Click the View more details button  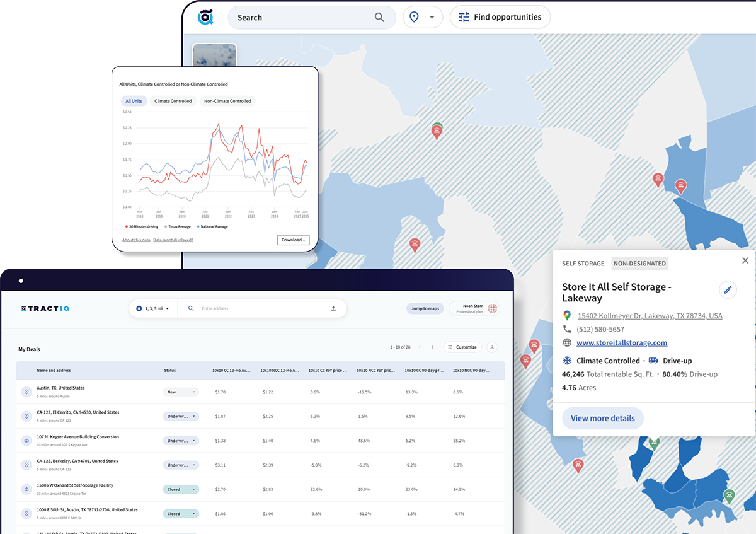pyautogui.click(x=602, y=419)
